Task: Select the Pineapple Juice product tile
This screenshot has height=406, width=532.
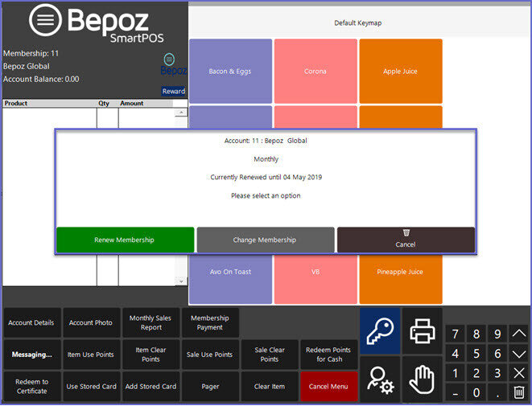Action: (x=401, y=279)
